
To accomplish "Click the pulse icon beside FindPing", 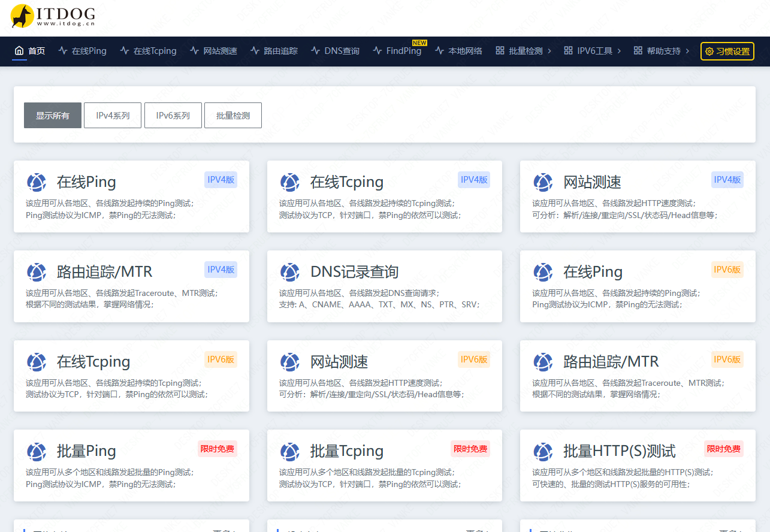I will click(377, 51).
